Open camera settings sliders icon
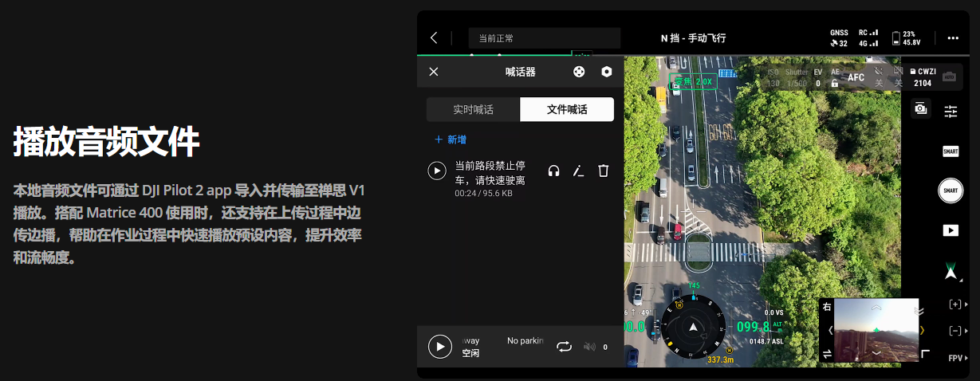 tap(950, 112)
